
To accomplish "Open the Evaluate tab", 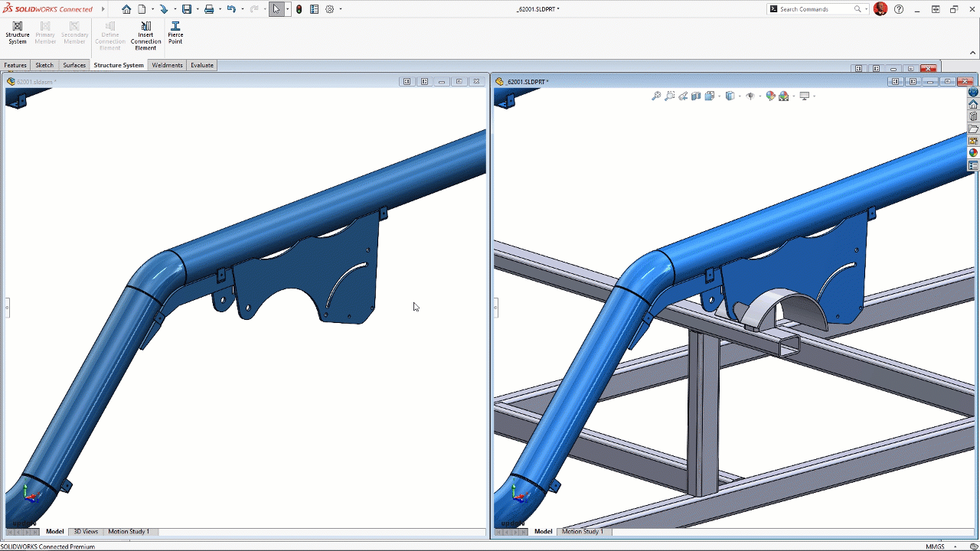I will pos(202,65).
